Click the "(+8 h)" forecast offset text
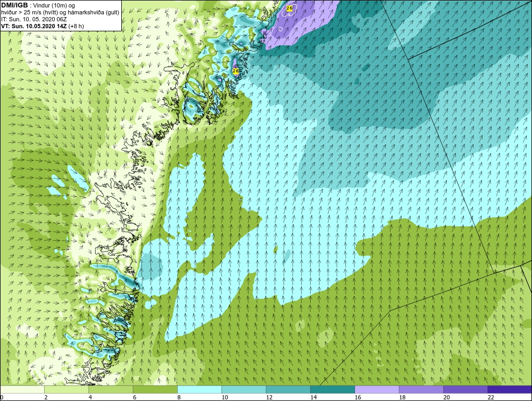Viewport: 532px width, 401px height. 76,26
